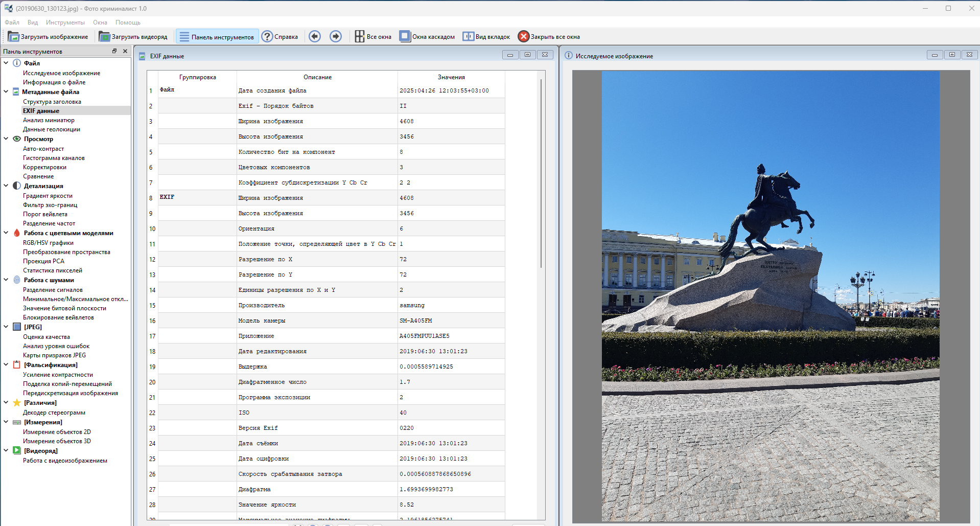Open Данные геолокации tree item
The width and height of the screenshot is (980, 526).
point(52,129)
